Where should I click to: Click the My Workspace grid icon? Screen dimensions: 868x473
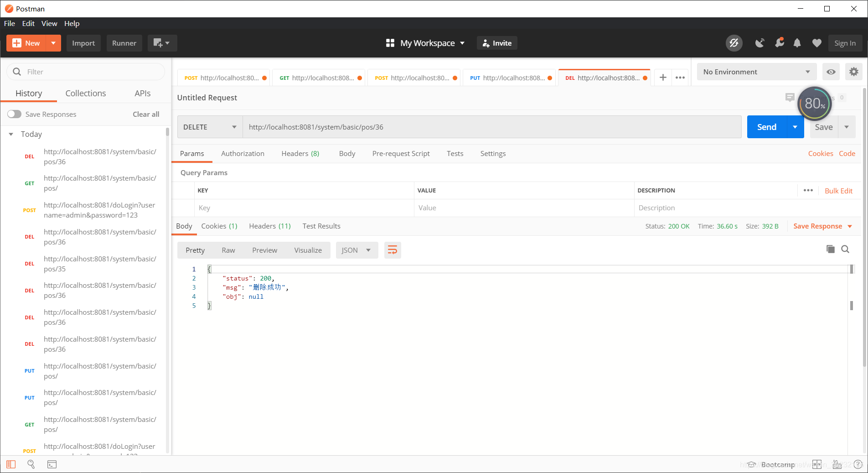390,43
